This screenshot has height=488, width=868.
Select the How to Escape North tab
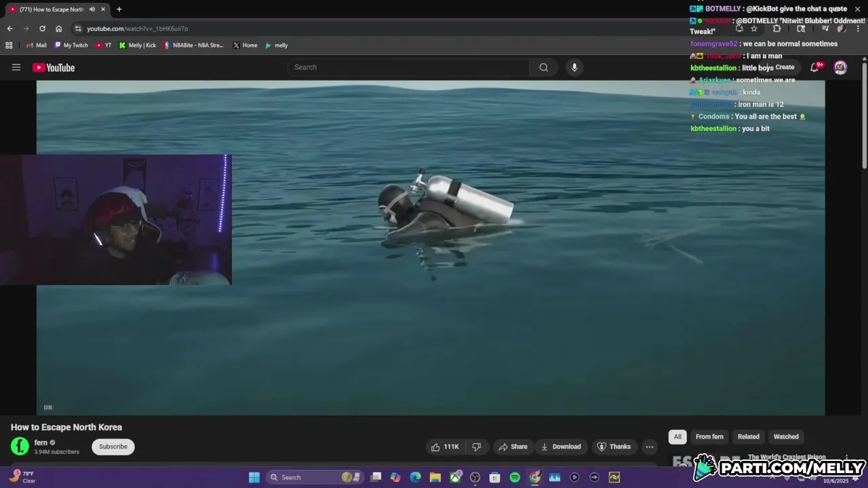click(57, 9)
